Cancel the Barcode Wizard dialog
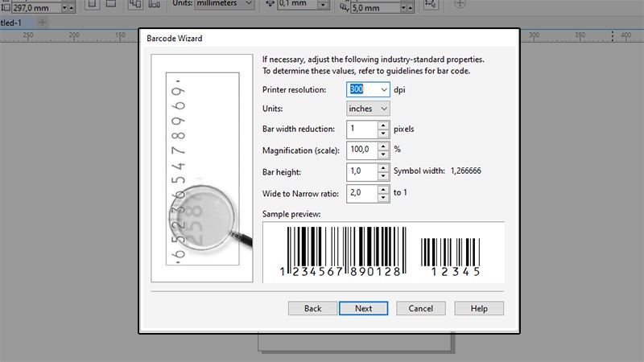Viewport: 644px width, 362px height. point(420,308)
